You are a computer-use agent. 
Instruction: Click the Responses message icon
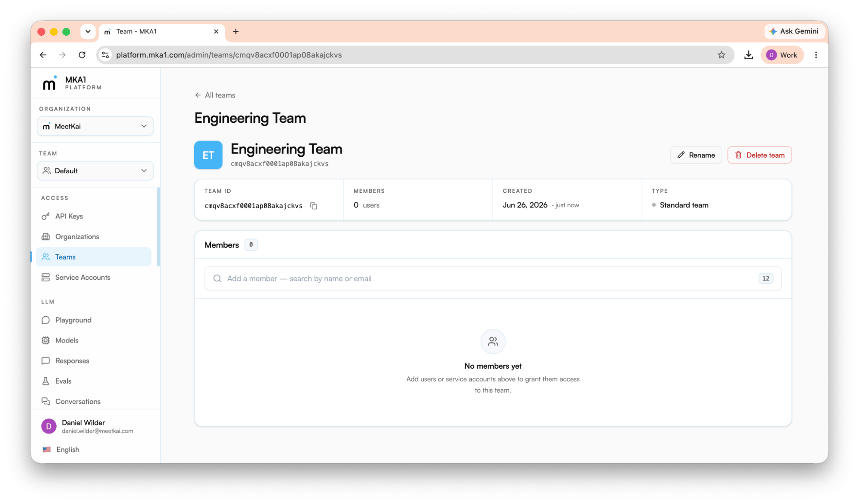[46, 361]
